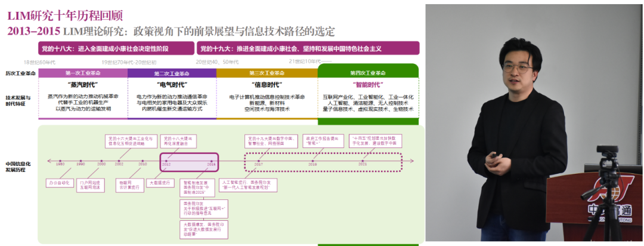Image resolution: width=644 pixels, height=246 pixels.
Task: Select the '第三次工业革命' header
Action: coord(267,73)
